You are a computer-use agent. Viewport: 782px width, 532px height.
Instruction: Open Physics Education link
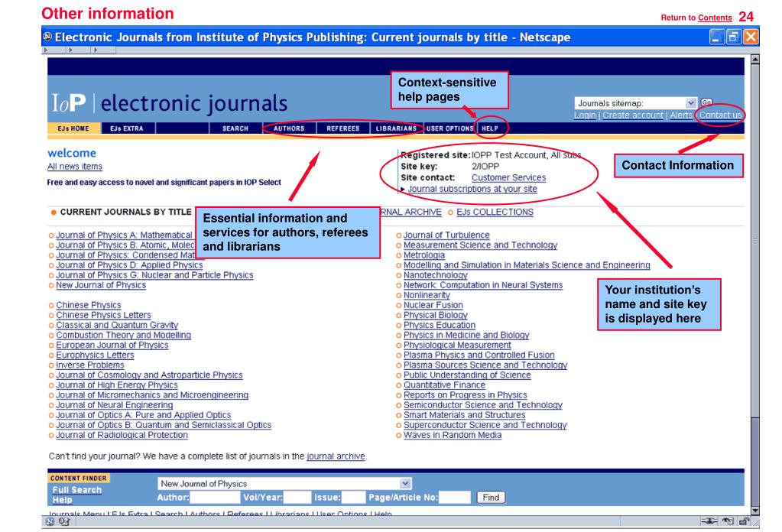(440, 325)
